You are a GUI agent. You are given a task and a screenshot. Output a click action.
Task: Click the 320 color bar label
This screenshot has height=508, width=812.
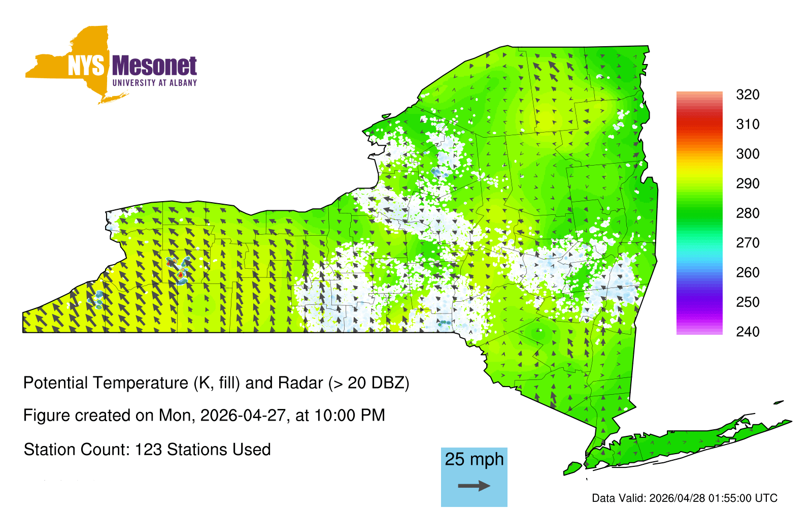click(x=748, y=95)
